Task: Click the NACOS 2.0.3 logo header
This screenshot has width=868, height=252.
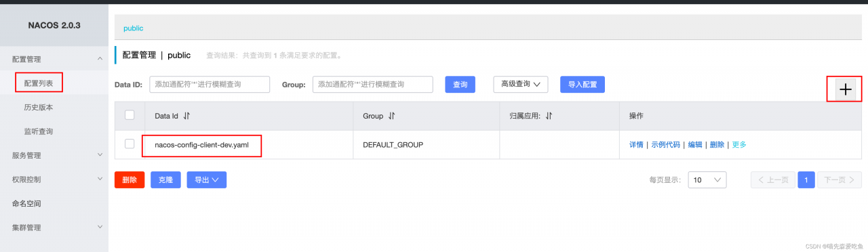Action: pyautogui.click(x=54, y=25)
